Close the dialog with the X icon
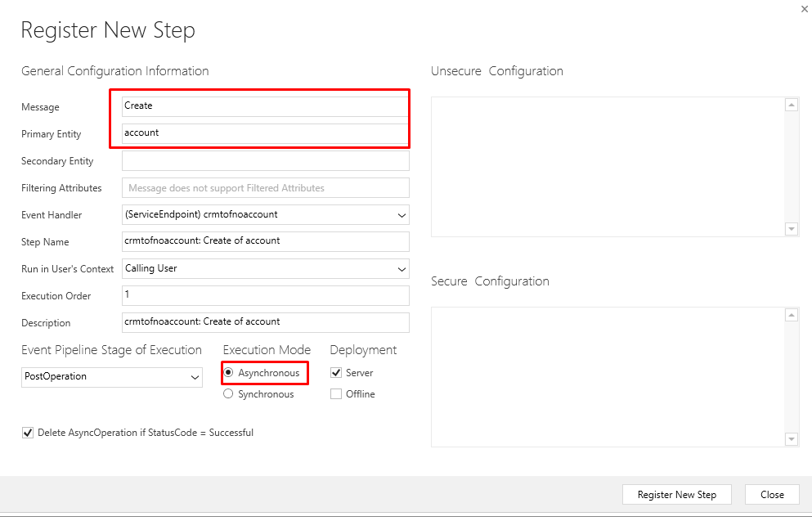Image resolution: width=812 pixels, height=521 pixels. pos(805,9)
